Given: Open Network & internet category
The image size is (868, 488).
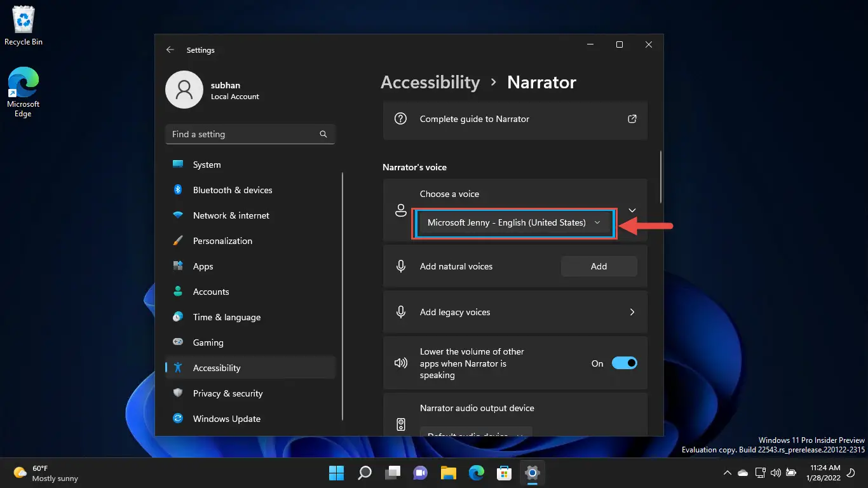Looking at the screenshot, I should pyautogui.click(x=250, y=215).
